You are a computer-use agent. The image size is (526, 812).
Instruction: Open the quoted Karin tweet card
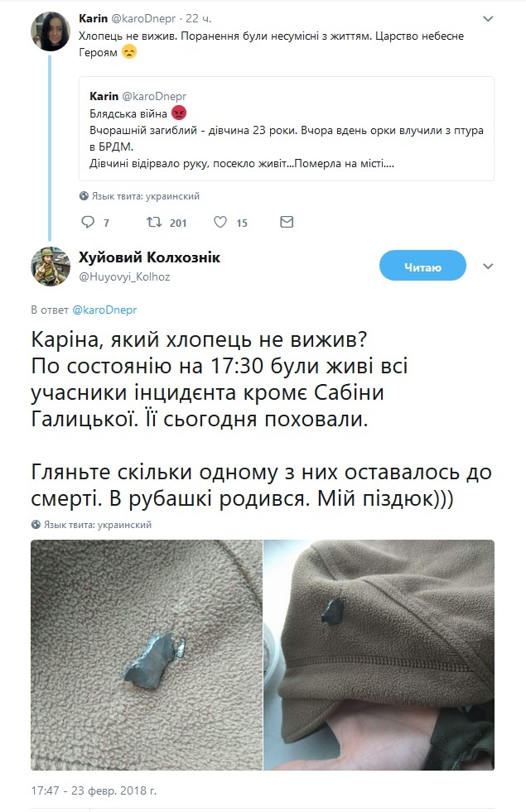287,129
